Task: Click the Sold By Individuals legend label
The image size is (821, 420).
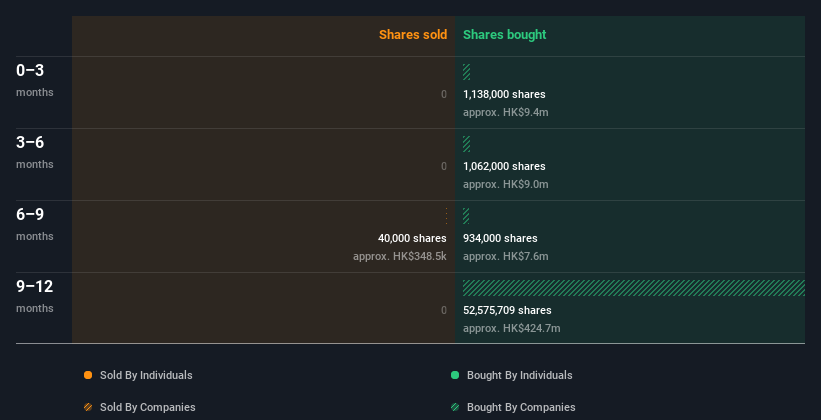Action: point(146,375)
